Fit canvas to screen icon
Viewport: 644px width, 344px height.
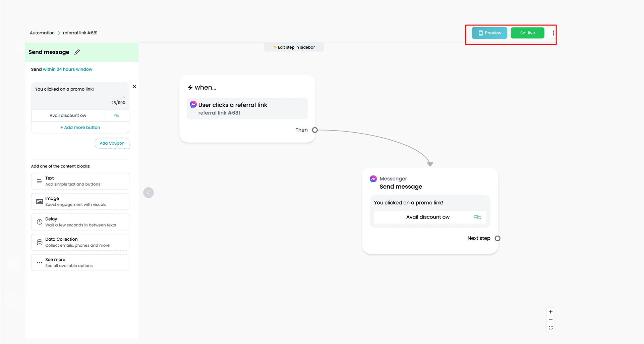tap(550, 328)
